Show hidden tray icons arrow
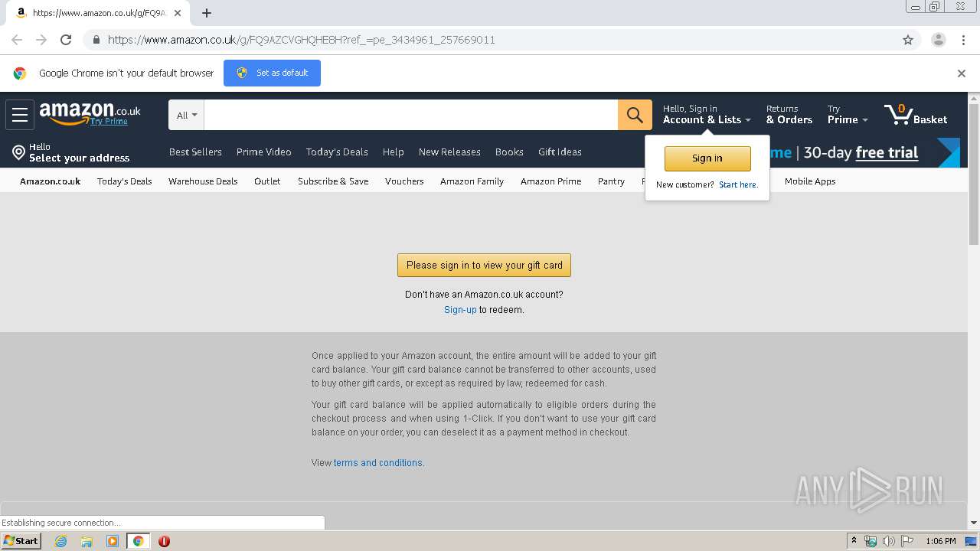The height and width of the screenshot is (551, 980). click(x=854, y=541)
